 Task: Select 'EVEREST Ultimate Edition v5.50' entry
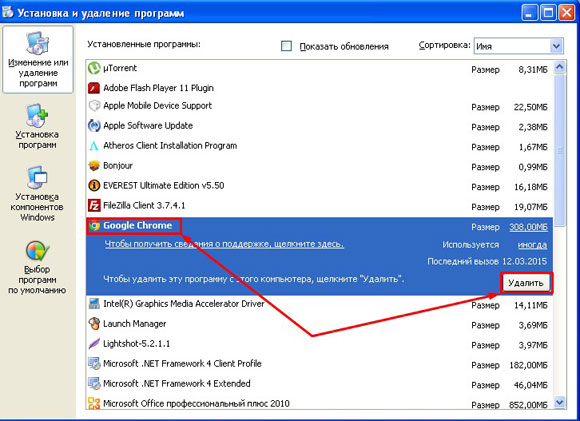coord(164,185)
